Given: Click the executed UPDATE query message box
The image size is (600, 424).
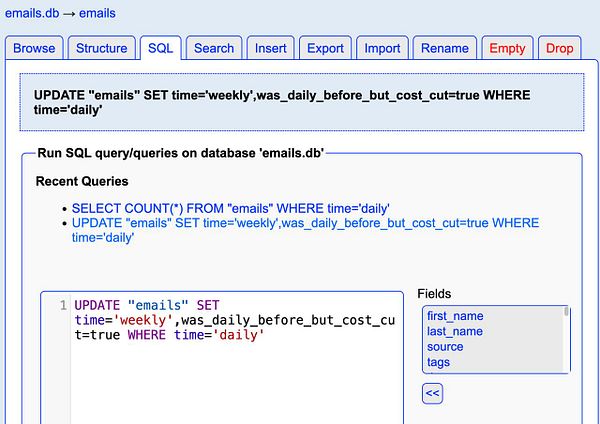Looking at the screenshot, I should click(302, 102).
